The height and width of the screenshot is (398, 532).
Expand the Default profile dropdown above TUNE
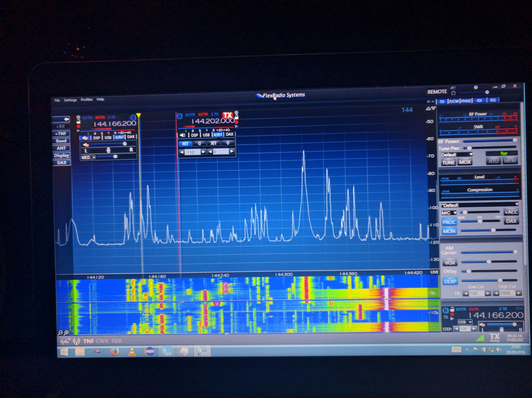(457, 155)
